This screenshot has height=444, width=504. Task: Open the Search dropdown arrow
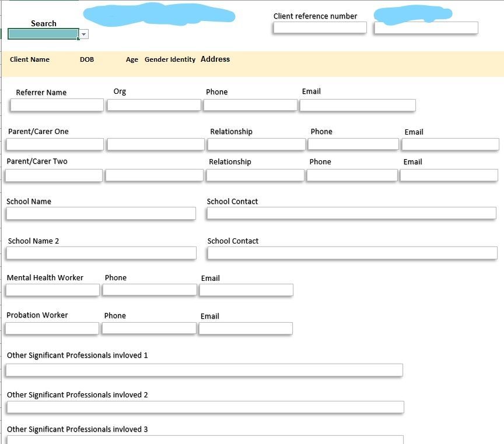coord(83,34)
